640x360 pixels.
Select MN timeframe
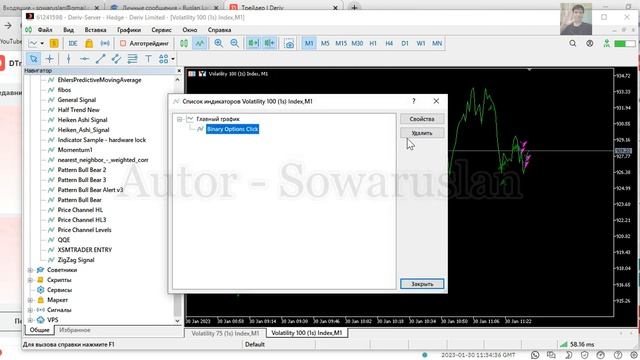[x=437, y=43]
